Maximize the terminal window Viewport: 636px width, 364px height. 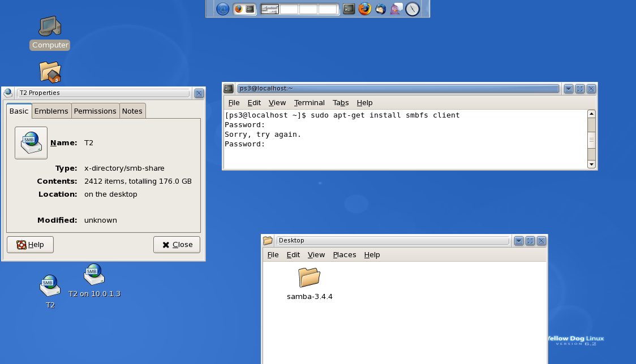coord(580,89)
